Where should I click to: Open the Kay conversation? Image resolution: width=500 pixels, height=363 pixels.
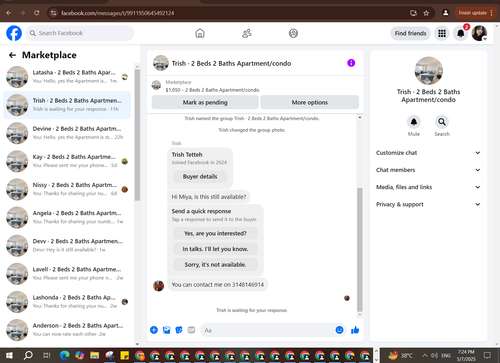(x=67, y=161)
